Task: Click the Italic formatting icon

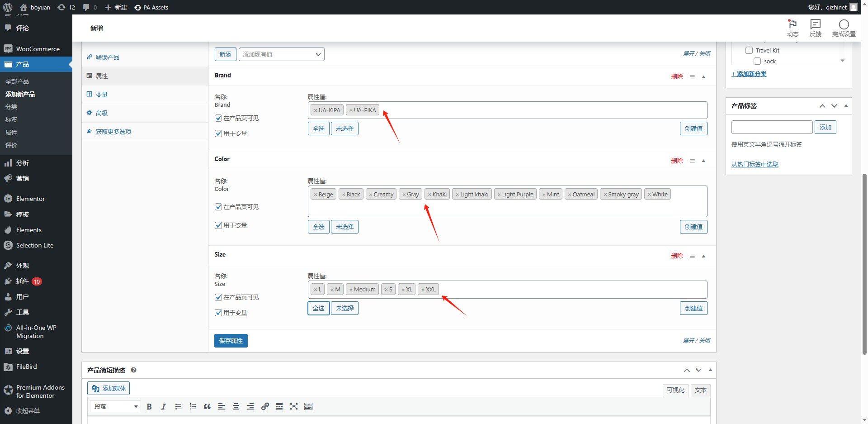Action: tap(164, 406)
